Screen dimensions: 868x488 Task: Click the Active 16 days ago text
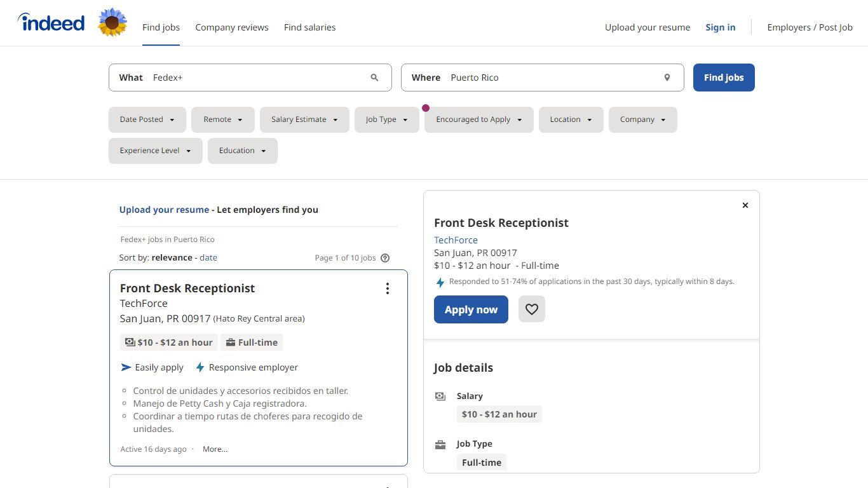(x=153, y=449)
